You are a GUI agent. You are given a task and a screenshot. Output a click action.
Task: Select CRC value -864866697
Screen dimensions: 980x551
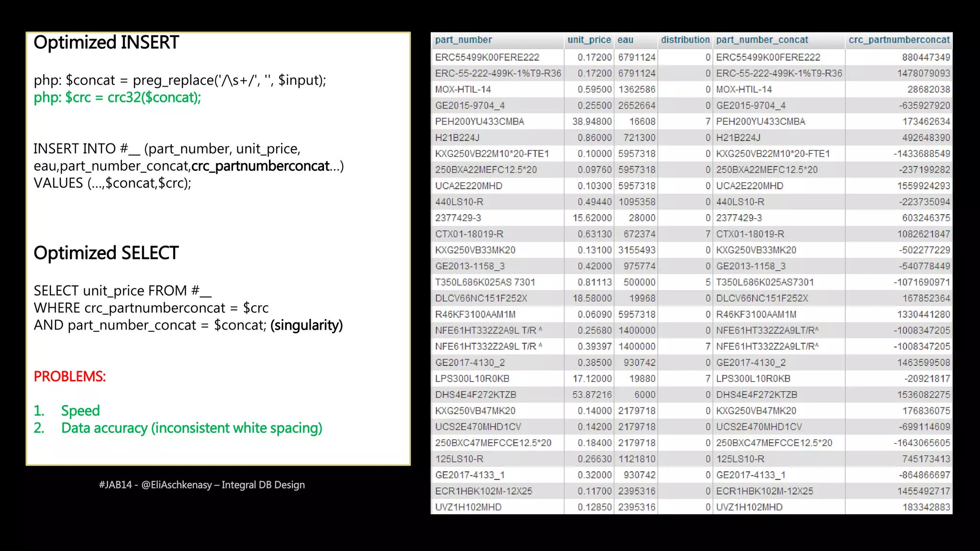(924, 475)
